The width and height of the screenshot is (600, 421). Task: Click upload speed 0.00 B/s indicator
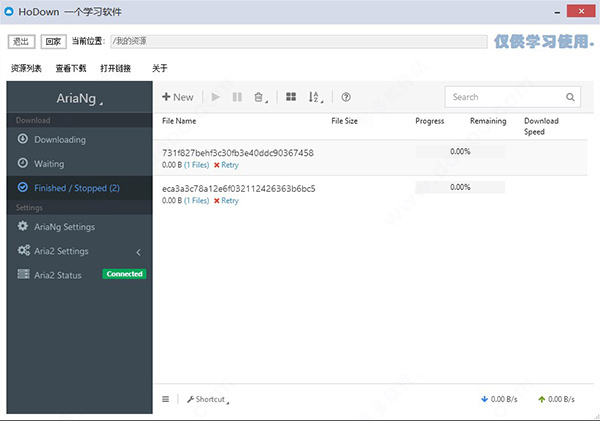pos(556,399)
